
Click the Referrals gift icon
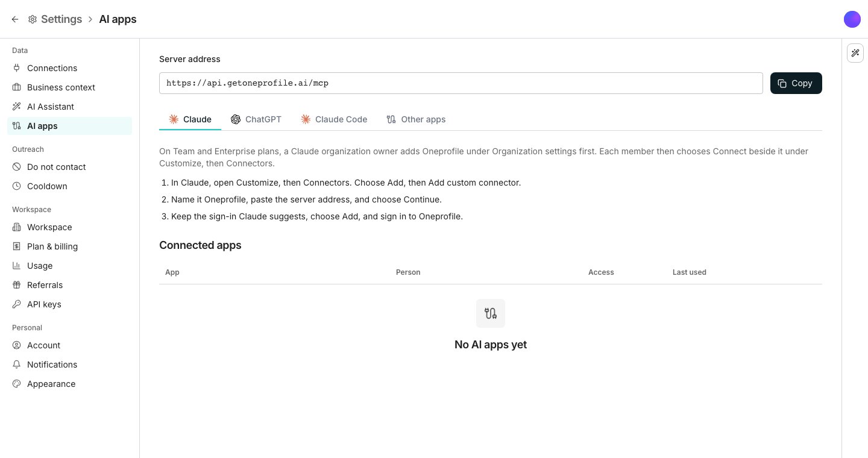click(17, 285)
